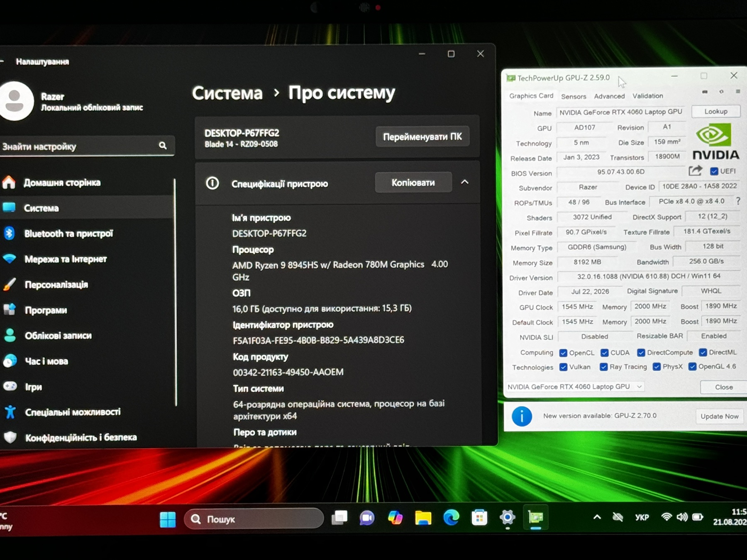This screenshot has height=560, width=747.
Task: Click the refresh icon in GPU-Z
Action: pyautogui.click(x=721, y=92)
